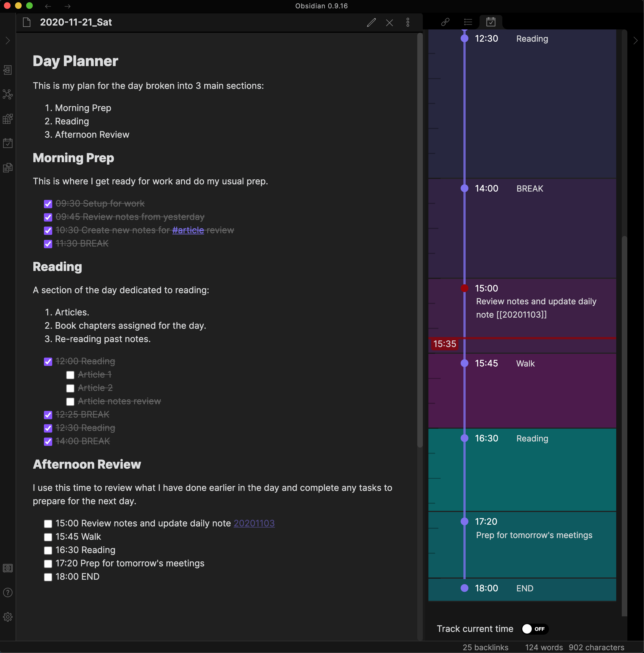Switch to the backlinks link tab
The width and height of the screenshot is (644, 653).
click(445, 22)
